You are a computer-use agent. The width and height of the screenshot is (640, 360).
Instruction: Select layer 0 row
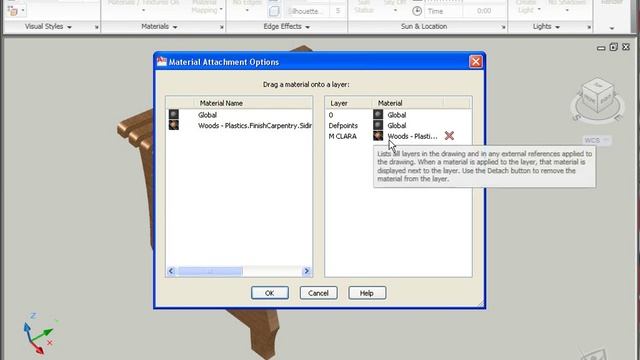tap(398, 115)
